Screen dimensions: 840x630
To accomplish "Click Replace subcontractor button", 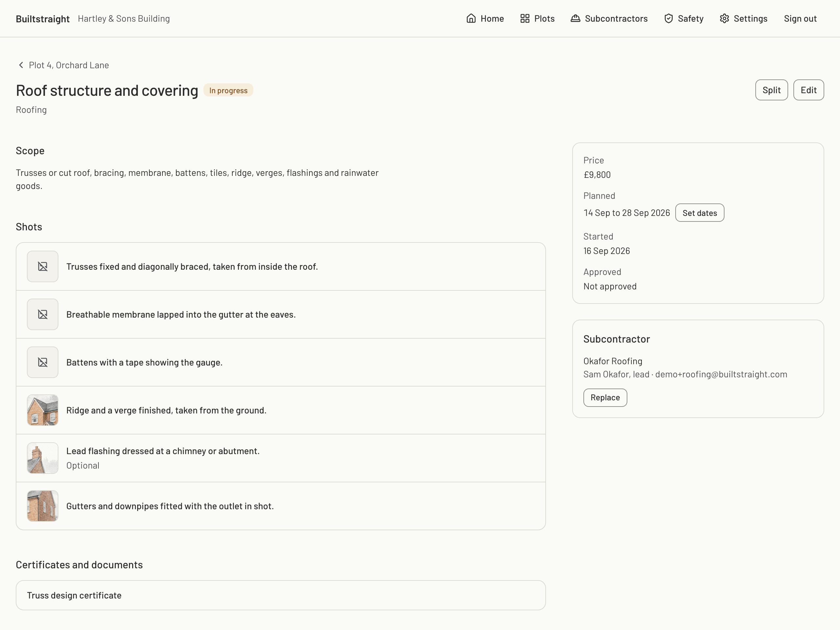I will pos(605,398).
